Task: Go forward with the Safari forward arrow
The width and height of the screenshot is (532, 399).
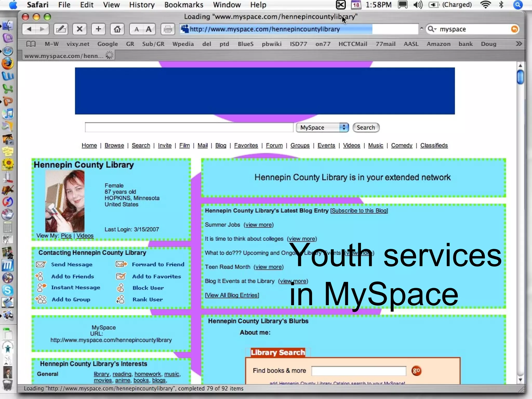Action: point(42,29)
